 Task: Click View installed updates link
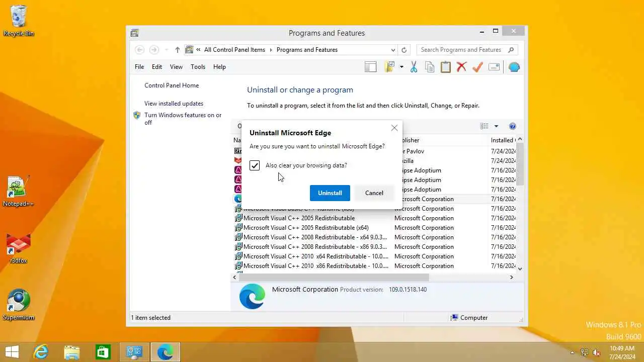pos(174,104)
